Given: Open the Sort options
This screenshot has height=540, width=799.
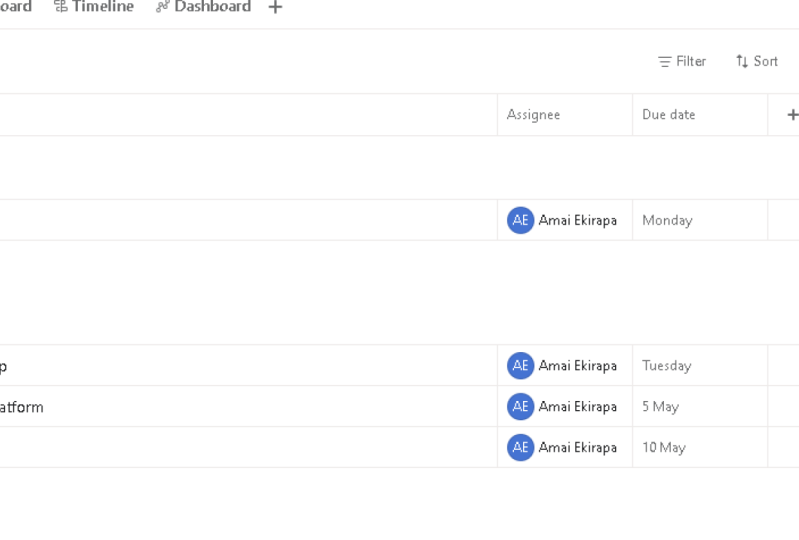Looking at the screenshot, I should (x=757, y=62).
